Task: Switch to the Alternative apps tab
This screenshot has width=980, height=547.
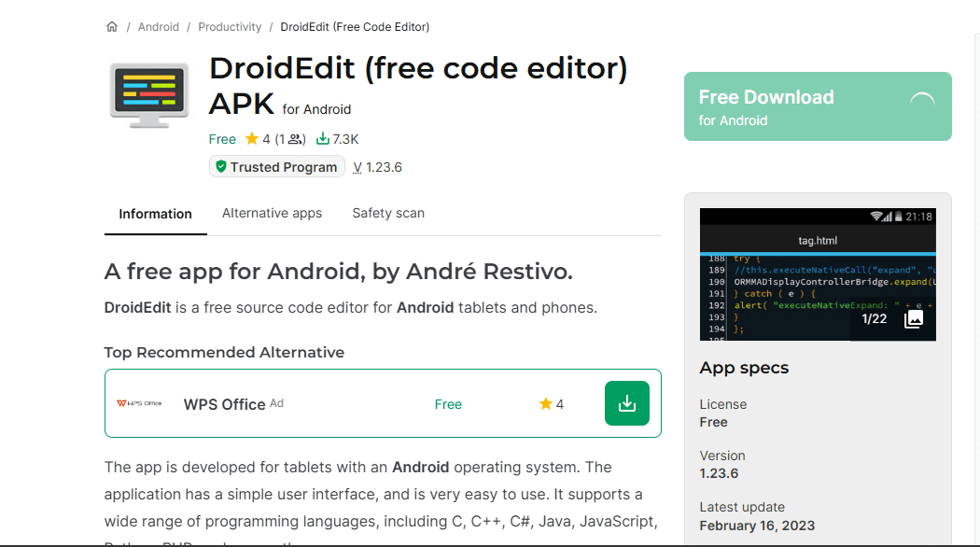Action: 272,213
